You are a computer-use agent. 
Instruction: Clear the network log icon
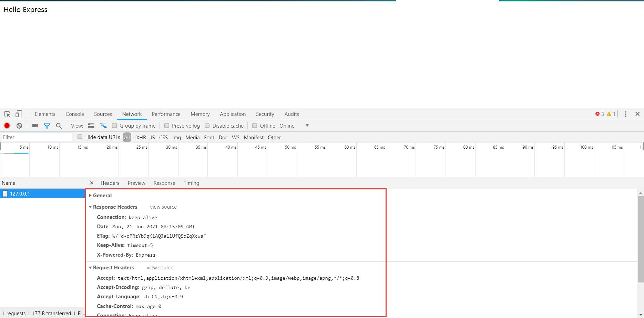(x=19, y=126)
